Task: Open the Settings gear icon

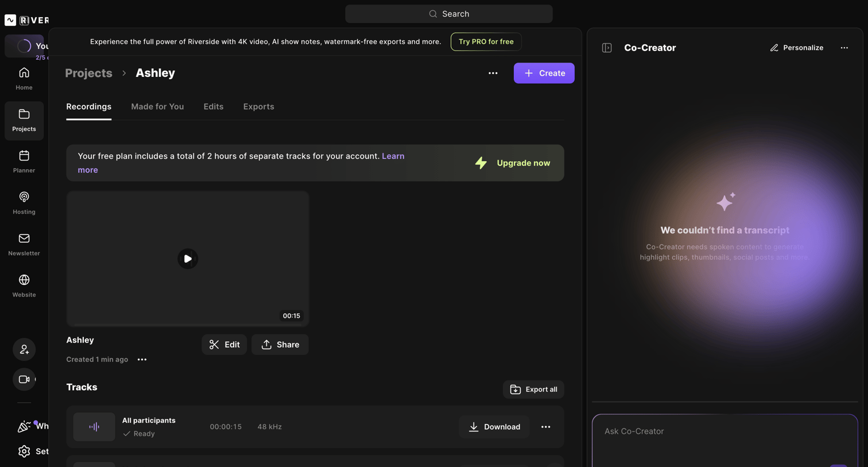Action: [x=24, y=452]
